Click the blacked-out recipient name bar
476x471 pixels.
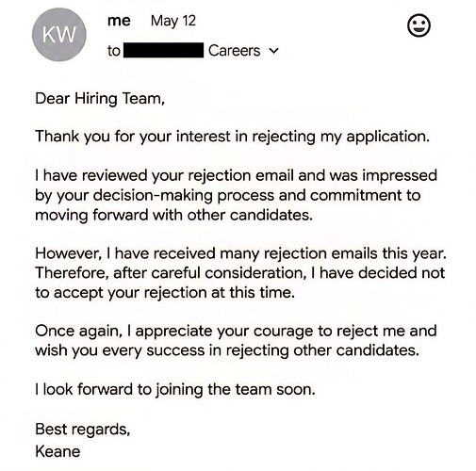click(163, 50)
